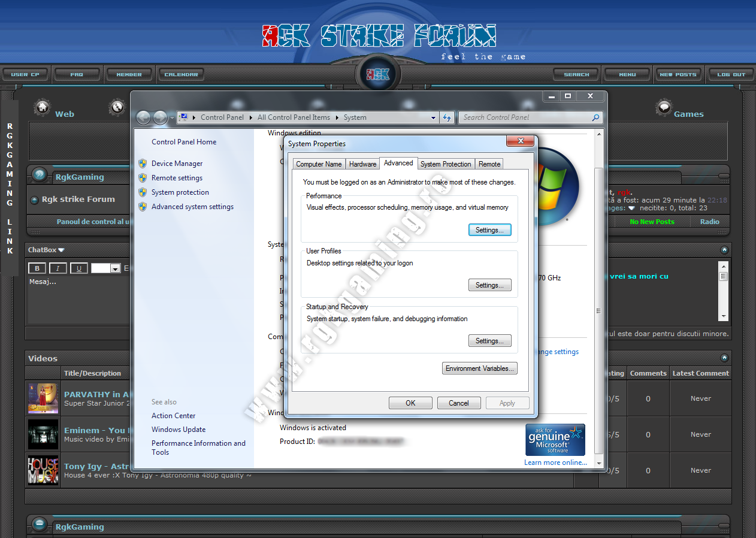Open the ChatBox text color dropdown
Image resolution: width=756 pixels, height=538 pixels.
pyautogui.click(x=115, y=269)
